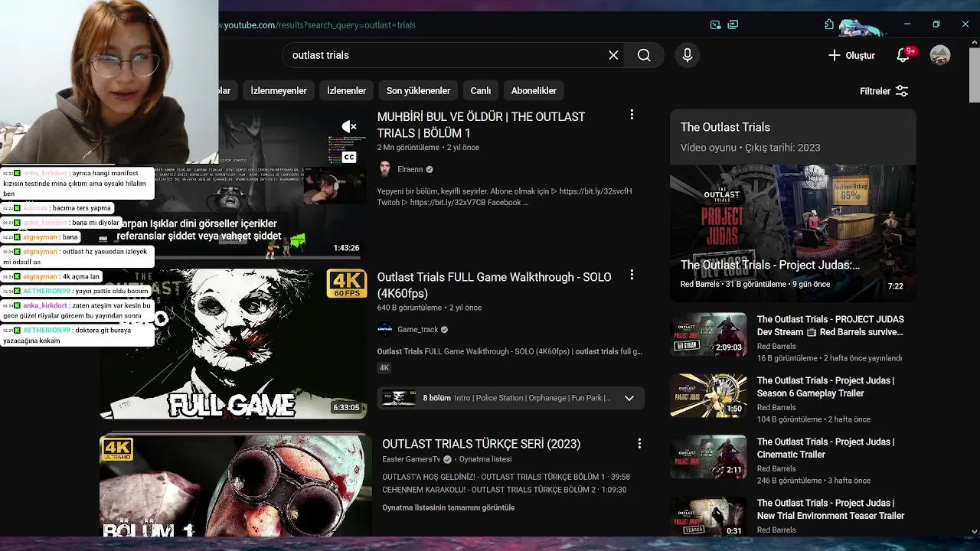This screenshot has width=980, height=551.
Task: Open MUHBİRİ BUL VE ÖLDÜR video title
Action: point(481,125)
